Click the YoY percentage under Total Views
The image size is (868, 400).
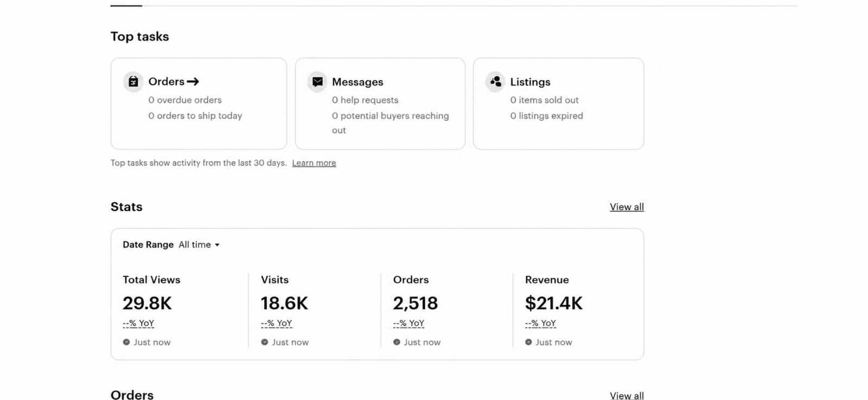point(138,324)
